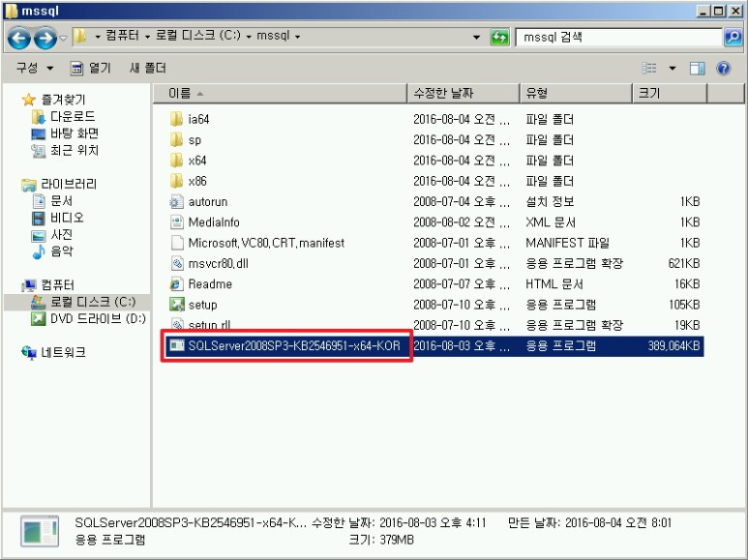The image size is (748, 560).
Task: Select the sp folder icon
Action: click(176, 140)
